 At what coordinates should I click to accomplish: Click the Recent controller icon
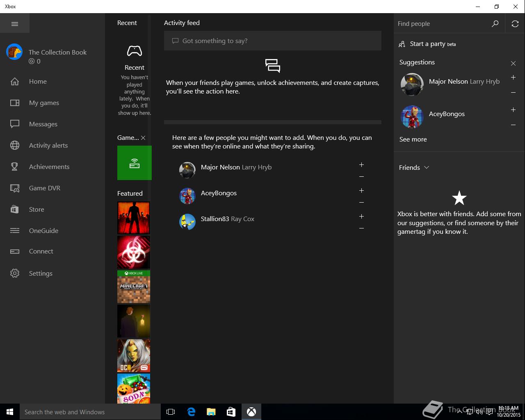[x=135, y=51]
